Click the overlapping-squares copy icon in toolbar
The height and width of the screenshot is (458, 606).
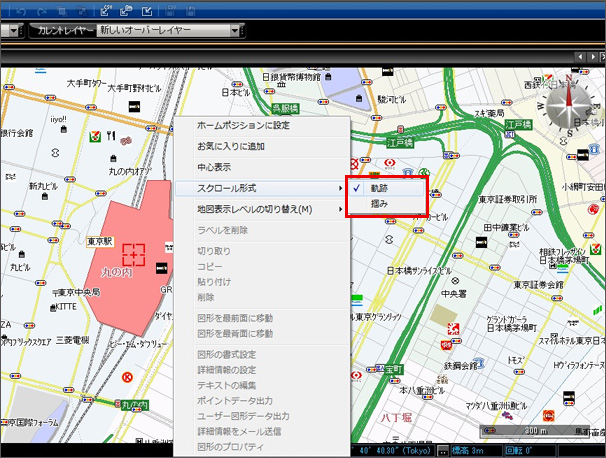pos(61,11)
